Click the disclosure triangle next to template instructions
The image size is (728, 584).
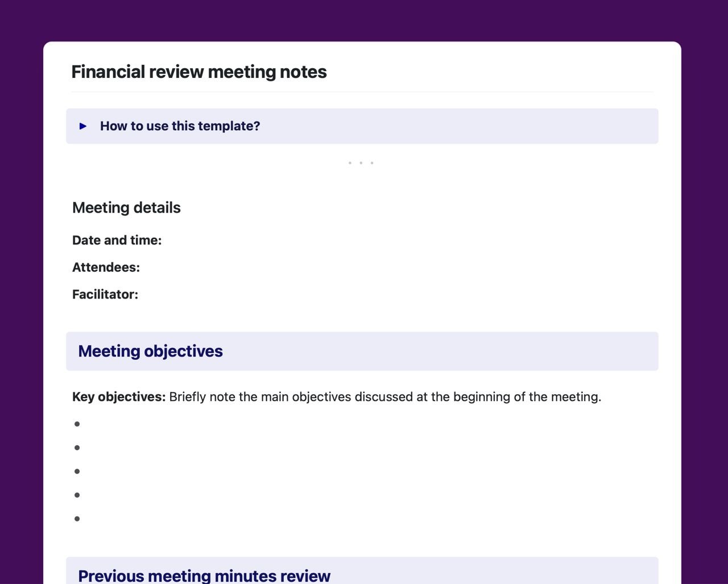[x=83, y=126]
